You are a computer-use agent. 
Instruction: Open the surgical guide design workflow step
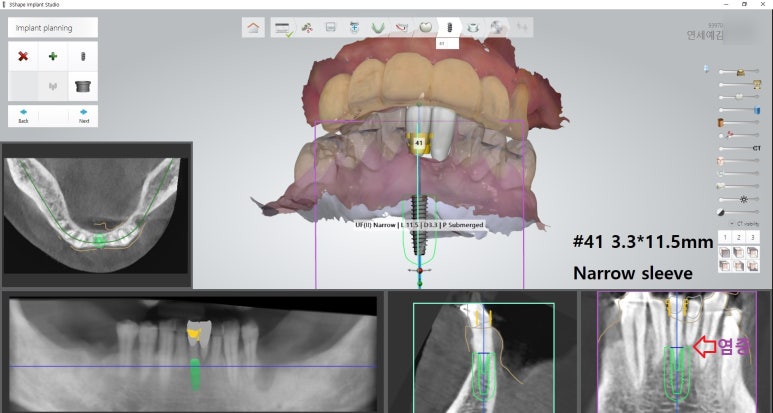tap(473, 28)
